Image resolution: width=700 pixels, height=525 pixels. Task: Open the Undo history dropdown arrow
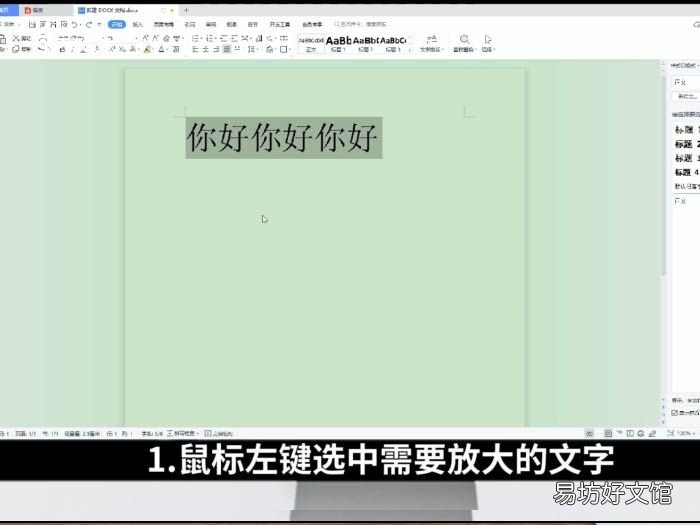click(x=80, y=25)
